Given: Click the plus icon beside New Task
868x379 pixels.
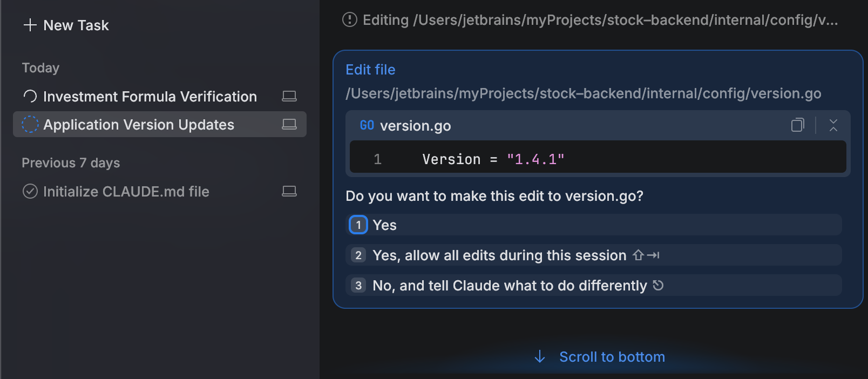Looking at the screenshot, I should (30, 25).
